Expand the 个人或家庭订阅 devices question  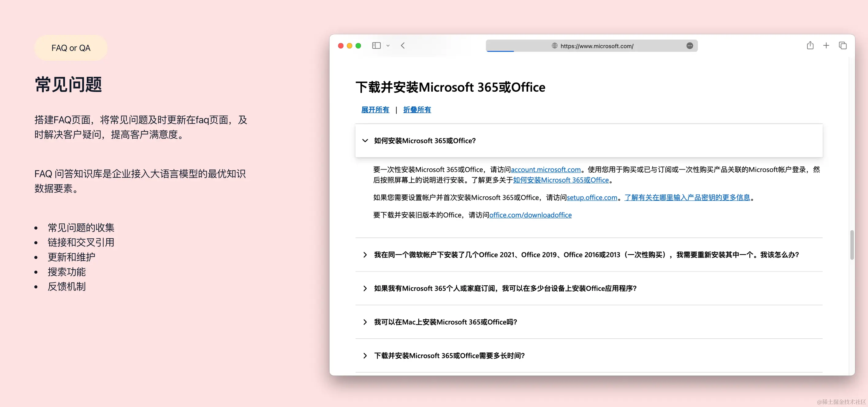coord(505,288)
